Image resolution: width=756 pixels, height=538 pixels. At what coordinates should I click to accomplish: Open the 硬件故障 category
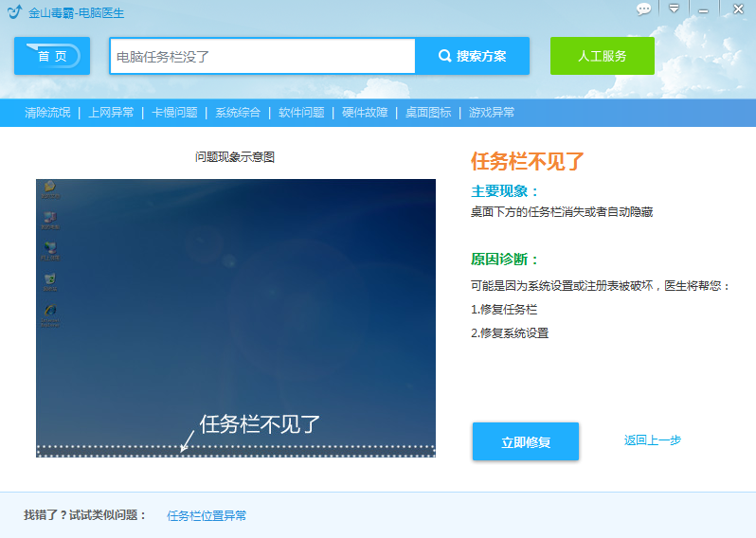pyautogui.click(x=365, y=113)
